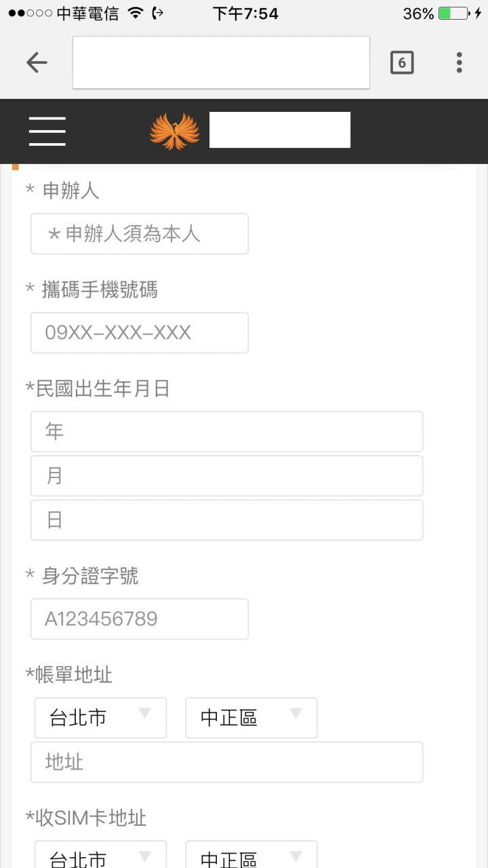Select the 月 month input field
The image size is (488, 868).
pyautogui.click(x=226, y=475)
